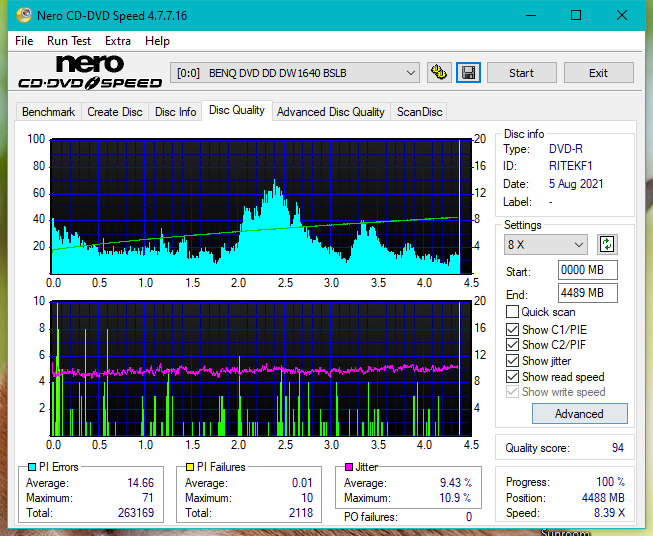653x536 pixels.
Task: Click the PO failures value 0
Action: pyautogui.click(x=469, y=517)
